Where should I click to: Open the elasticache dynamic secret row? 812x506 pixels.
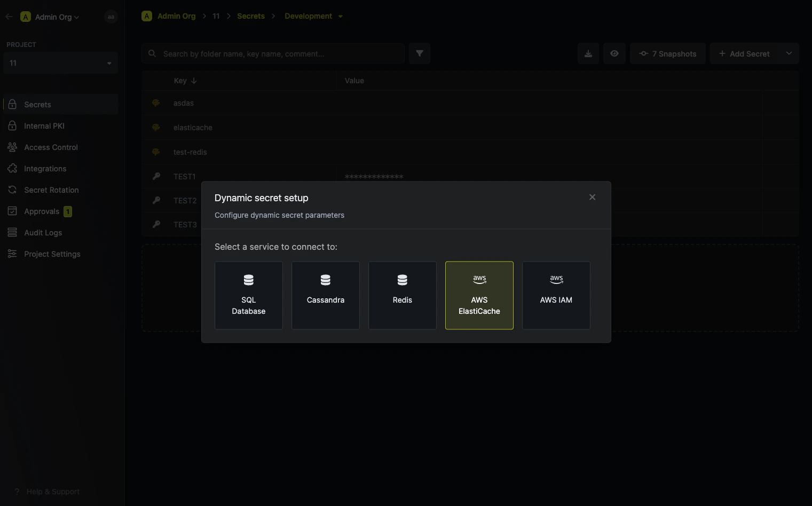470,128
